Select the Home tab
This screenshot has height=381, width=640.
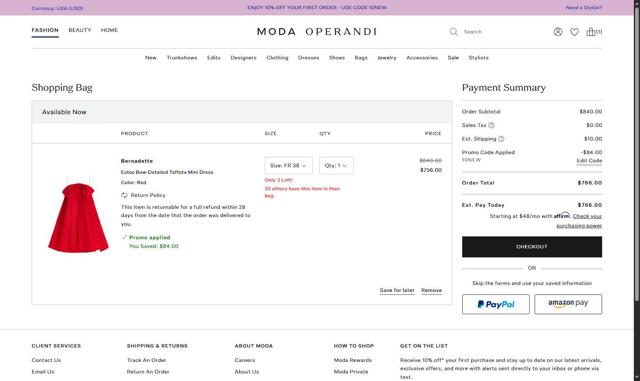tap(109, 30)
